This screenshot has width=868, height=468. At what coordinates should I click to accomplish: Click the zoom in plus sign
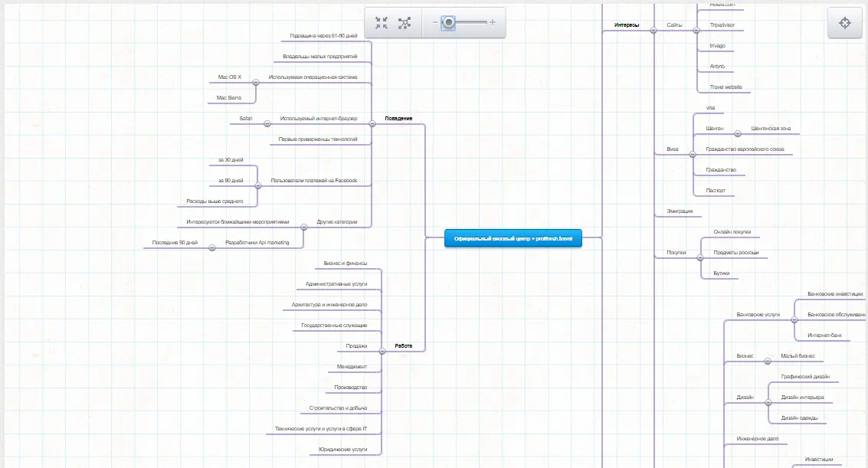[x=492, y=23]
